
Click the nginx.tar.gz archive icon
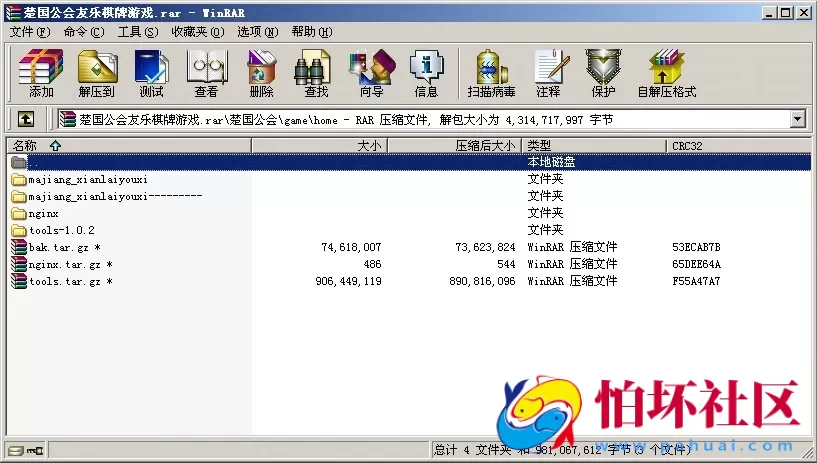tap(19, 265)
